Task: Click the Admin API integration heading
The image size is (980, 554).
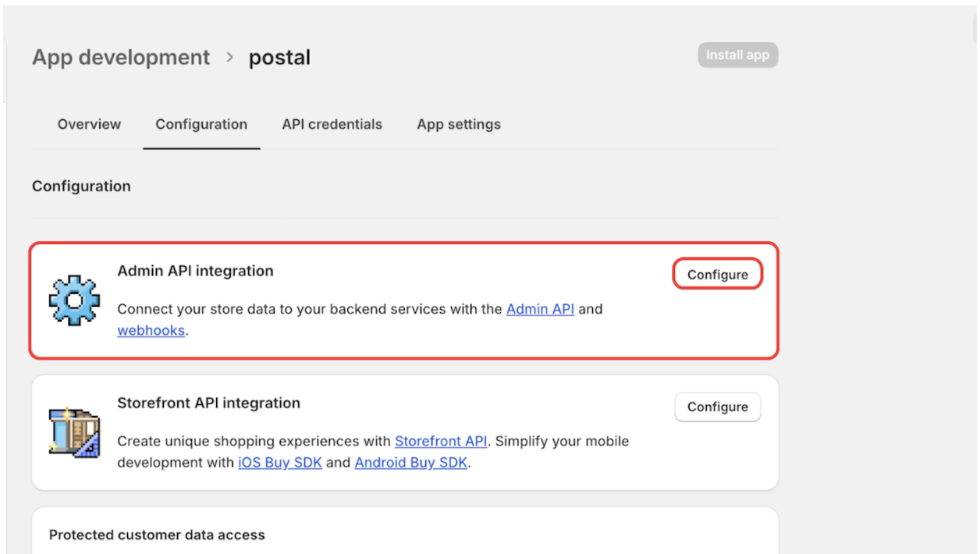Action: coord(195,271)
